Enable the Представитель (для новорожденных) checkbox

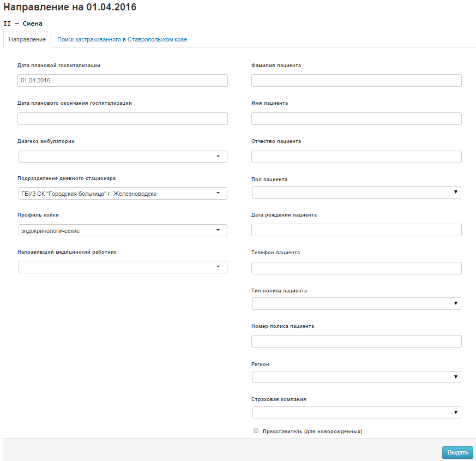click(256, 430)
